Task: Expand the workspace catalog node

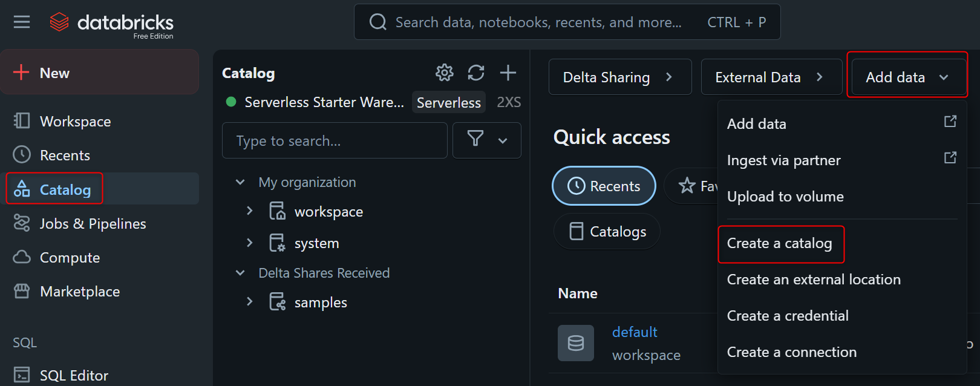Action: point(250,211)
